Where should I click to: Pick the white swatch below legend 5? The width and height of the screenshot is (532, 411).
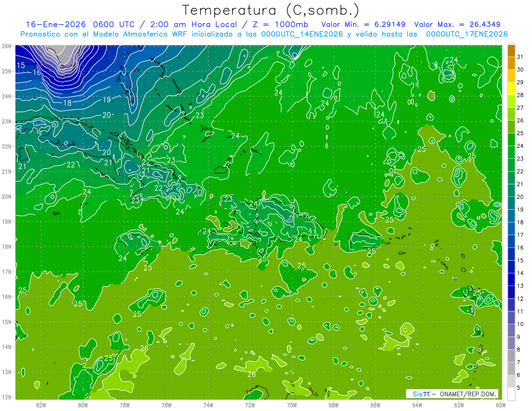point(511,394)
